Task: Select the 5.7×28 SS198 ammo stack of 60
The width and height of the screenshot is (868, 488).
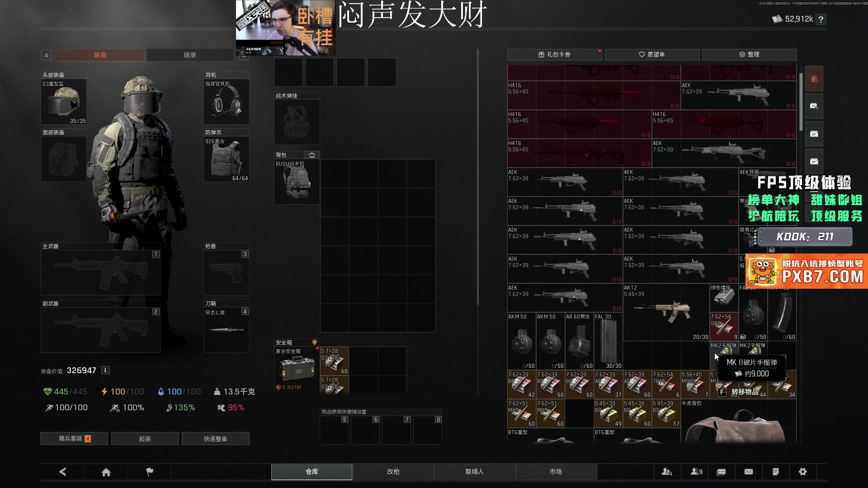Action: click(335, 361)
